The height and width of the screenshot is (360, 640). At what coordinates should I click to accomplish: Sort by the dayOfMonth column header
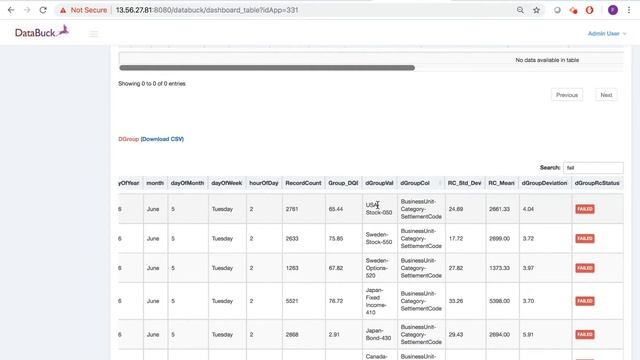[187, 183]
